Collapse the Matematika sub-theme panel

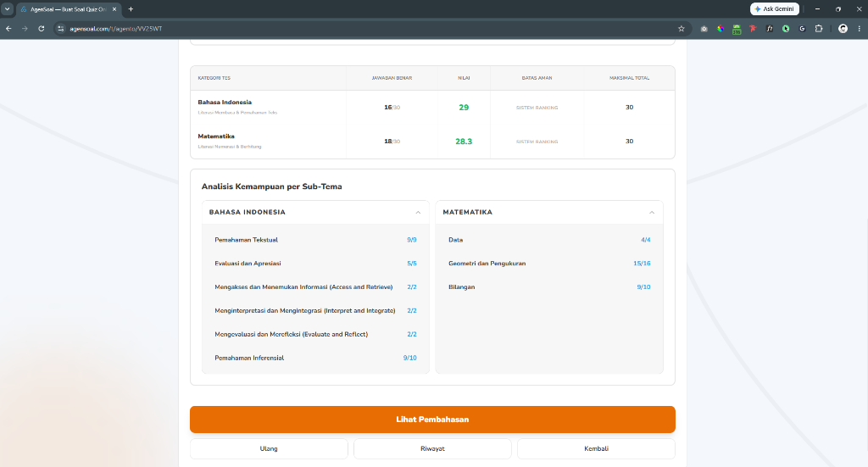(652, 213)
